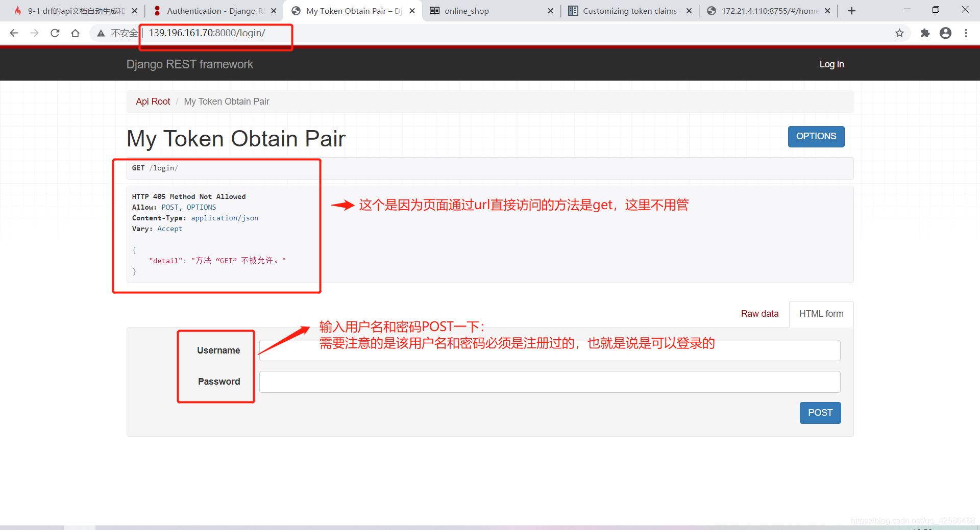Submit the form with the POST button
This screenshot has height=530, width=980.
point(820,413)
